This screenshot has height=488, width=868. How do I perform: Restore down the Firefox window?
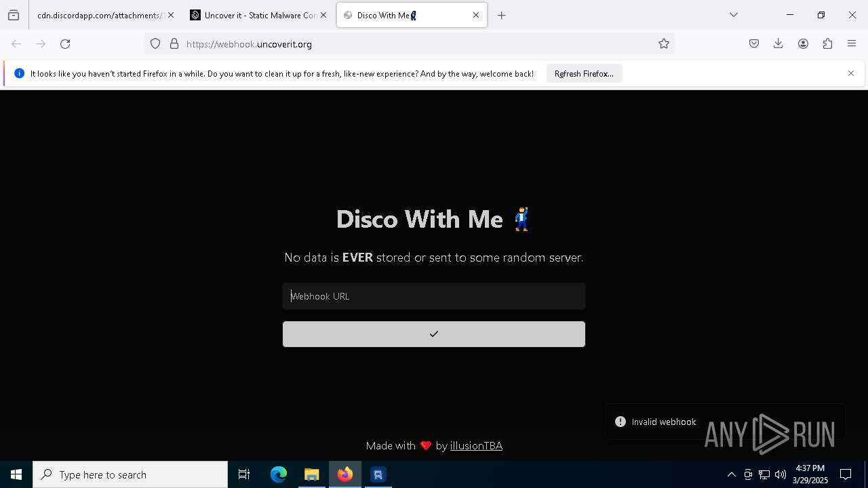click(821, 15)
